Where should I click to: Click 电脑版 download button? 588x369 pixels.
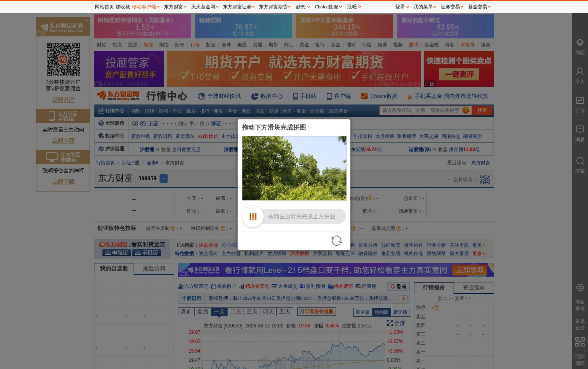click(117, 253)
